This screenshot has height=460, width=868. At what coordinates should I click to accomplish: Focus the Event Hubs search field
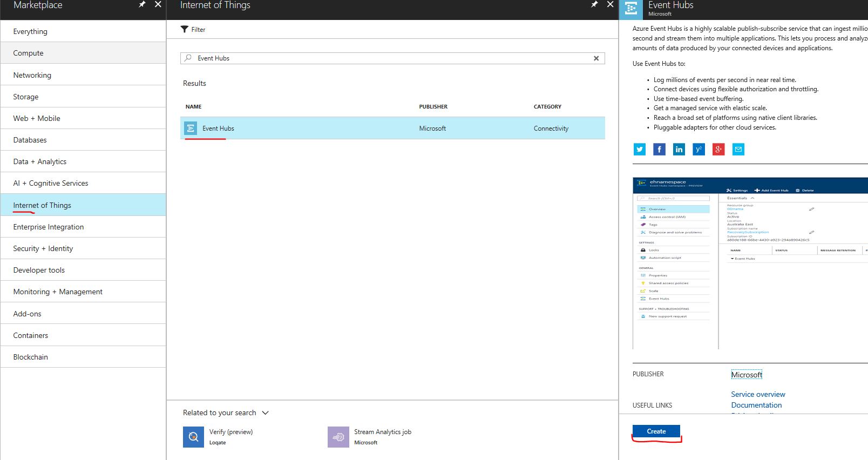click(x=392, y=58)
